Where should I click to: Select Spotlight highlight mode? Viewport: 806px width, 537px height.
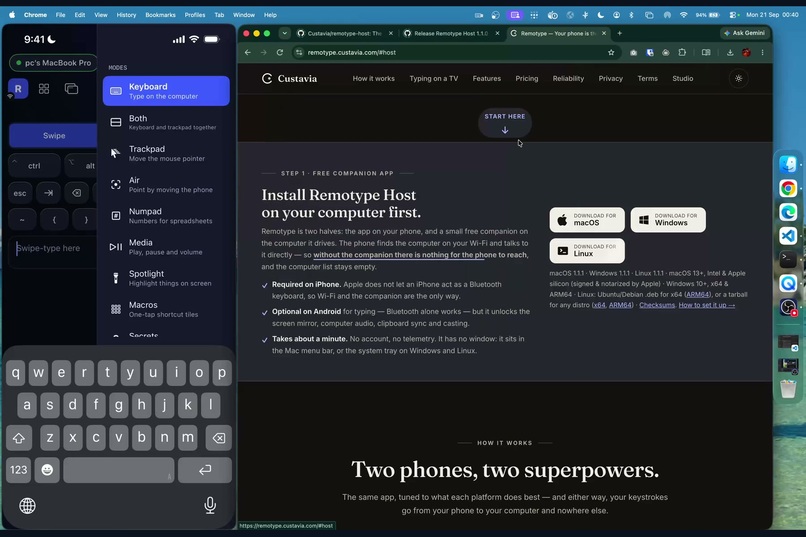coord(166,278)
